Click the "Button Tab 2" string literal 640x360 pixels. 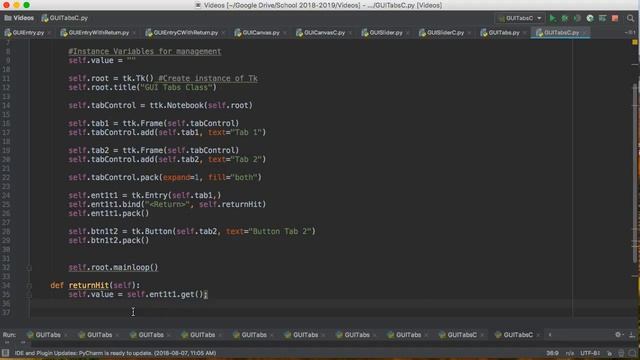(280, 231)
